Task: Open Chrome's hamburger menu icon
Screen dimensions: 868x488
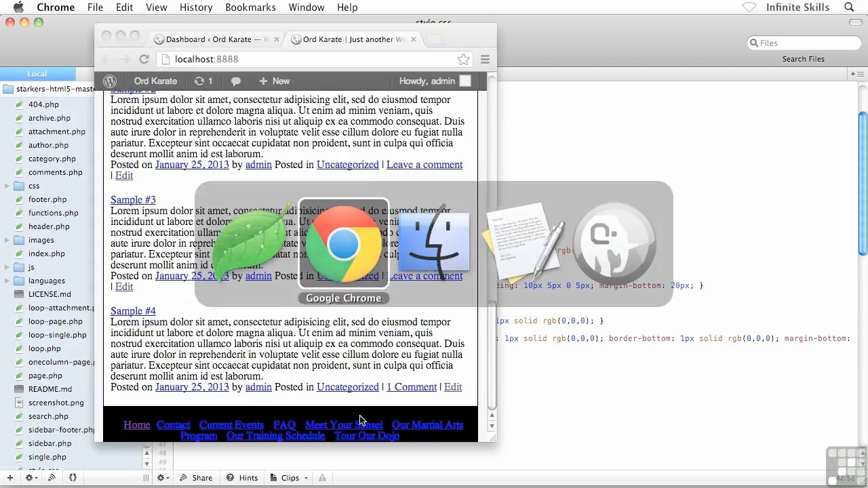Action: point(485,59)
